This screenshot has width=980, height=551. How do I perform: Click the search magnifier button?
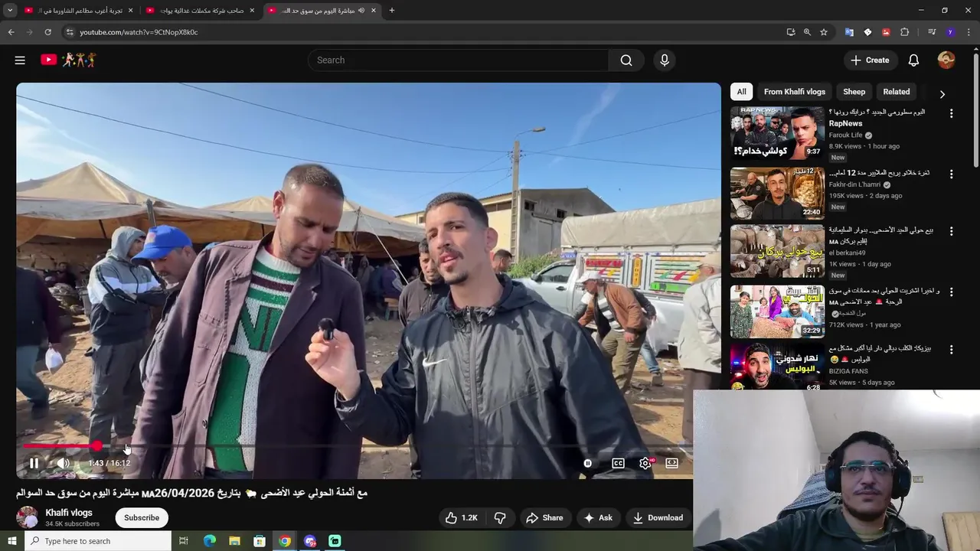[x=626, y=60]
